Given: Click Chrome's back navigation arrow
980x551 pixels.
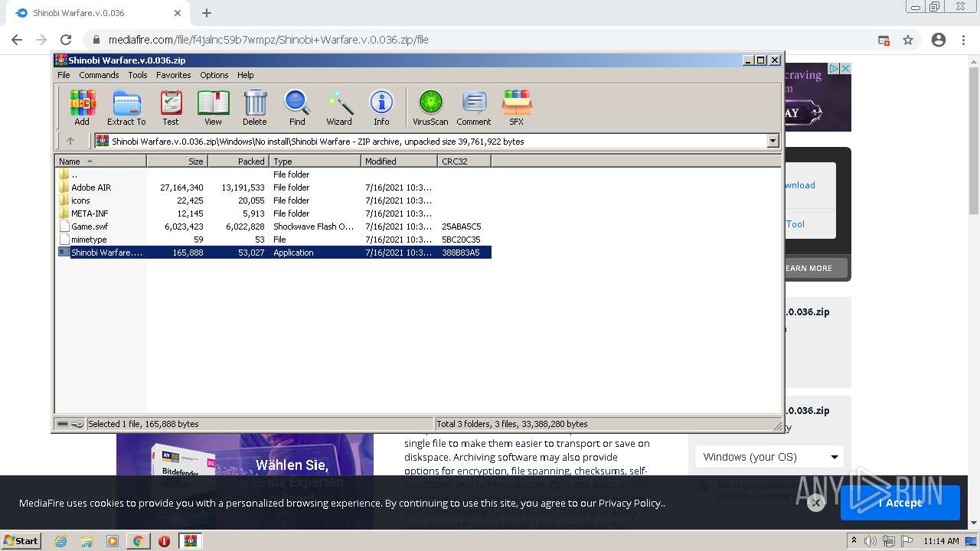Looking at the screenshot, I should 17,40.
